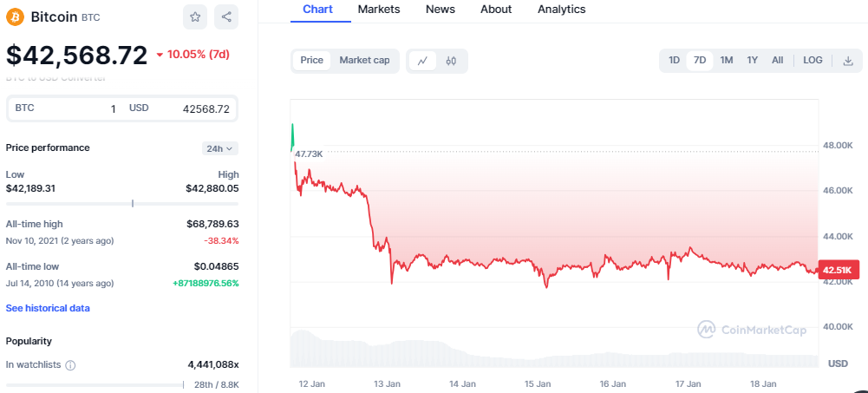
Task: Click the info icon beside In watchlists
Action: (x=71, y=365)
